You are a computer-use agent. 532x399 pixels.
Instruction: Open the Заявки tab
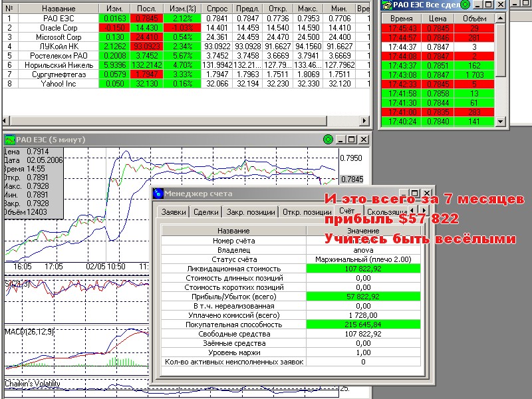click(x=174, y=213)
